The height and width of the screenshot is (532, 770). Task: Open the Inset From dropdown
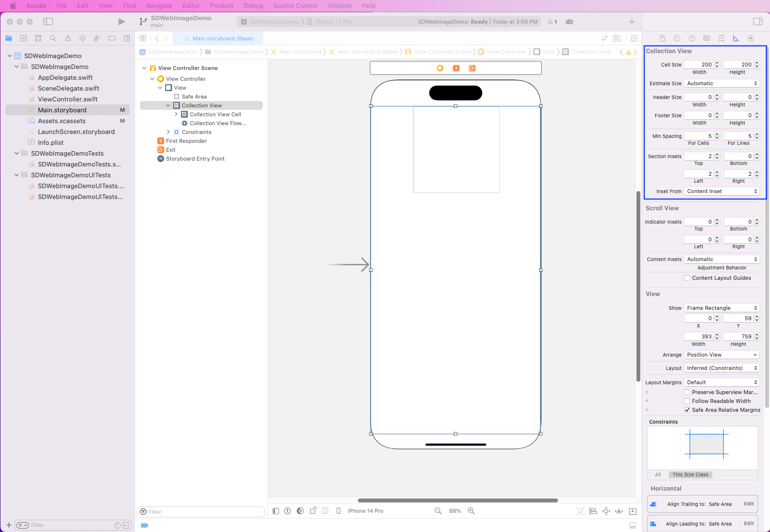pyautogui.click(x=722, y=192)
